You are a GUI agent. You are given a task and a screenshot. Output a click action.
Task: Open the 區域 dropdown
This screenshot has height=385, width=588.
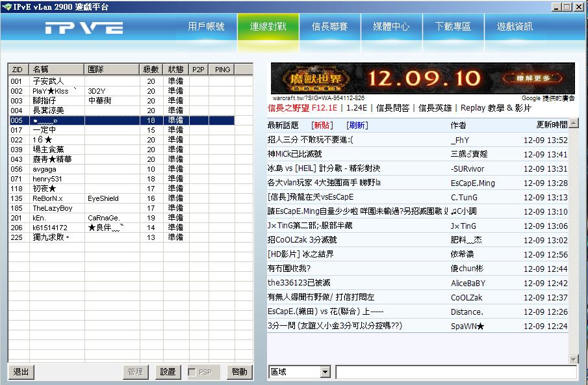click(326, 372)
